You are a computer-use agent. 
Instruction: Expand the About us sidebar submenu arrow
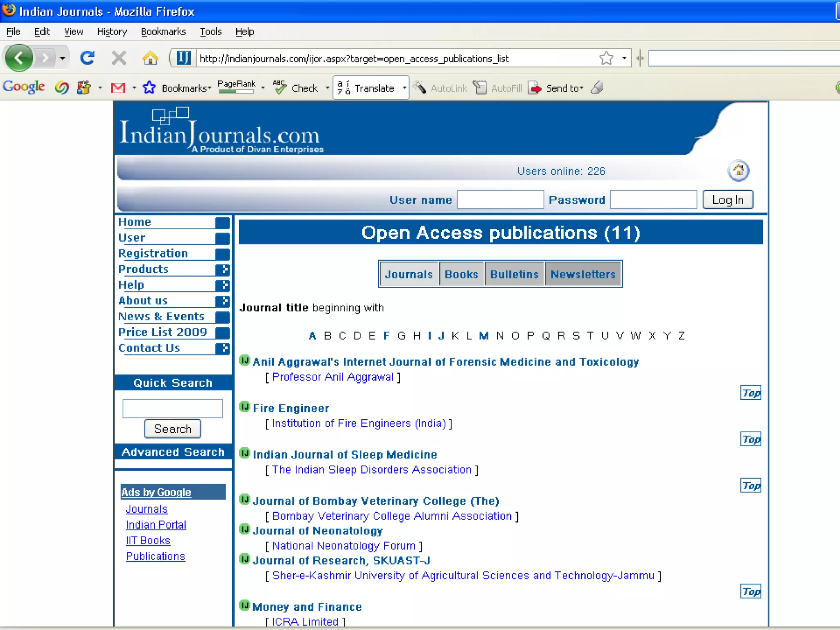pos(223,301)
